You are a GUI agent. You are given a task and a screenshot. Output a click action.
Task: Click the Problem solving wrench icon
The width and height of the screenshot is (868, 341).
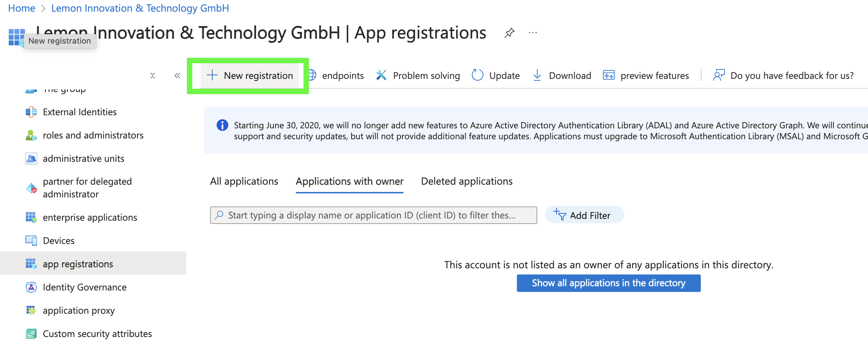coord(381,75)
